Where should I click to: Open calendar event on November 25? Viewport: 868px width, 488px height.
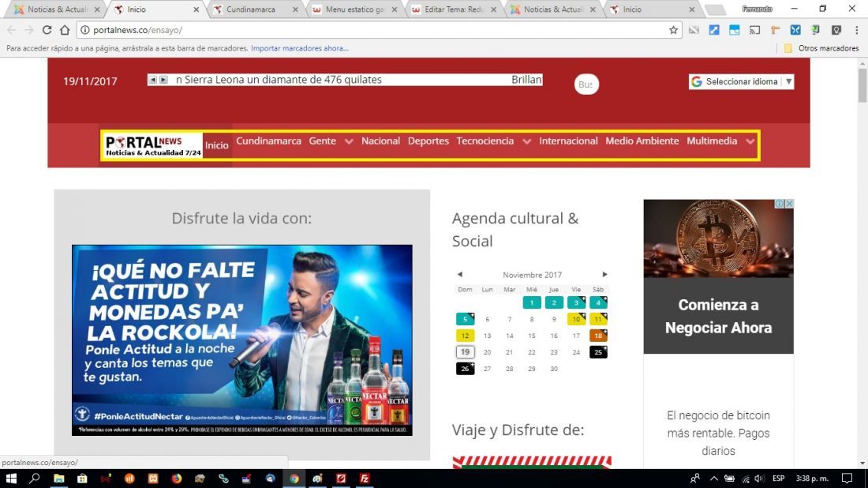598,352
